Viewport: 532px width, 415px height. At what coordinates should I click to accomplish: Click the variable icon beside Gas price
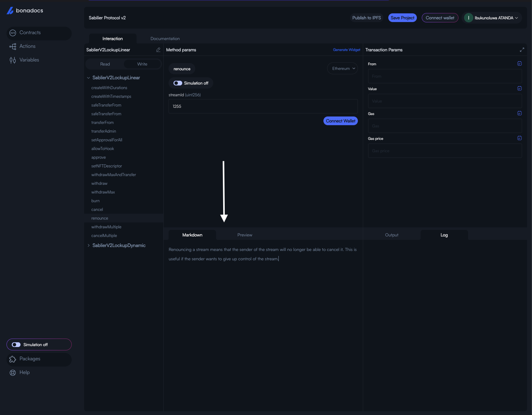pyautogui.click(x=520, y=138)
